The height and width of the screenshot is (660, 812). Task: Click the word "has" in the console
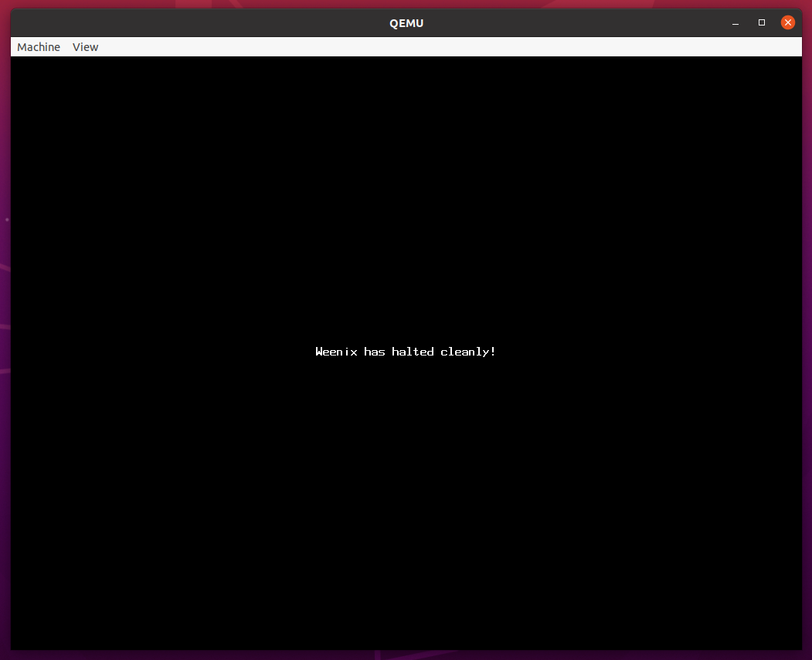(x=375, y=352)
